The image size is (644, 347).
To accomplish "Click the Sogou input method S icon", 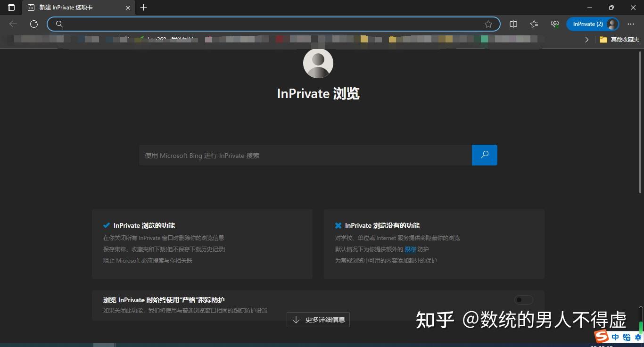I will coord(601,336).
